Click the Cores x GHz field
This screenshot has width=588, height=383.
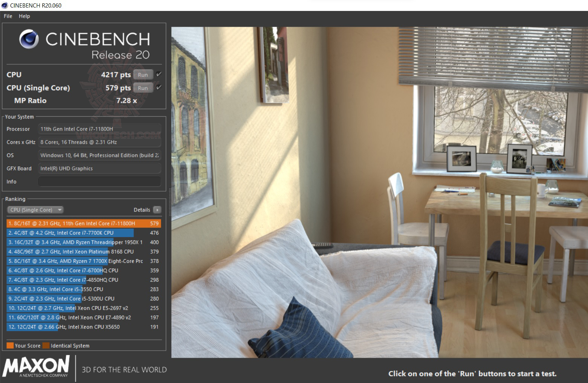pyautogui.click(x=99, y=142)
